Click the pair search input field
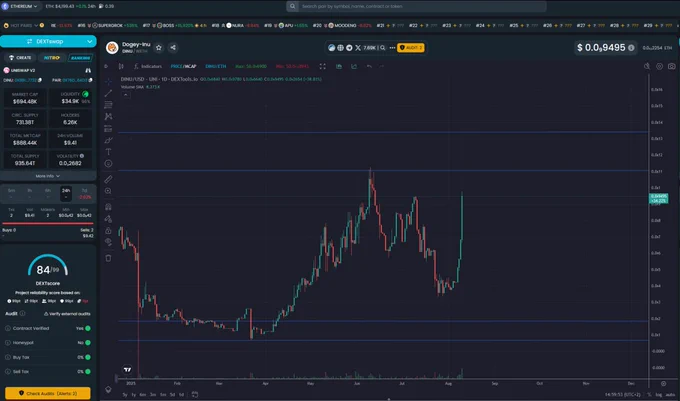The height and width of the screenshot is (401, 680). 416,6
